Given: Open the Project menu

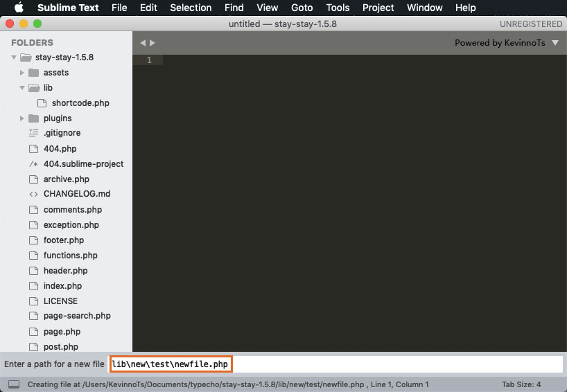Looking at the screenshot, I should click(x=378, y=8).
